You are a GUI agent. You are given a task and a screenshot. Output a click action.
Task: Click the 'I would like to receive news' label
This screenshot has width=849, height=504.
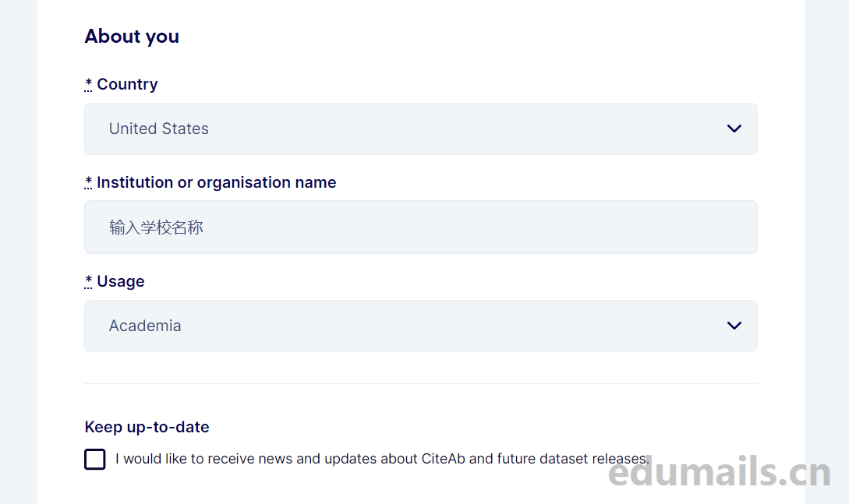[x=382, y=459]
